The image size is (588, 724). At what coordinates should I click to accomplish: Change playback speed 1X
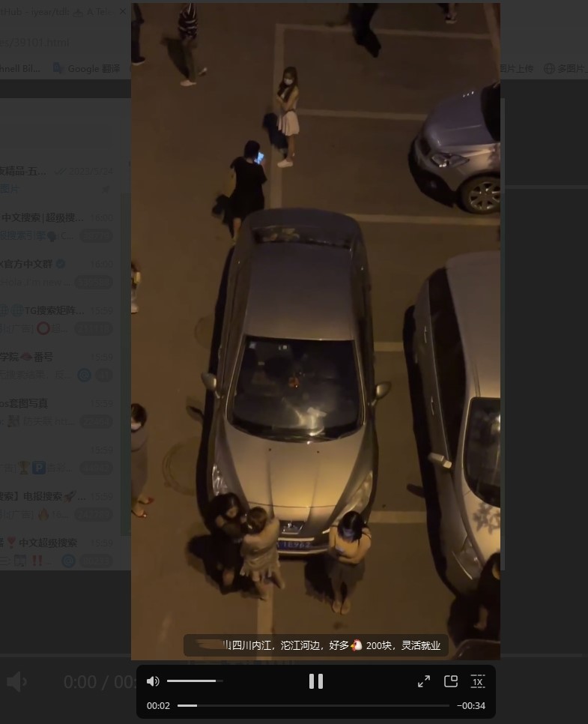477,681
